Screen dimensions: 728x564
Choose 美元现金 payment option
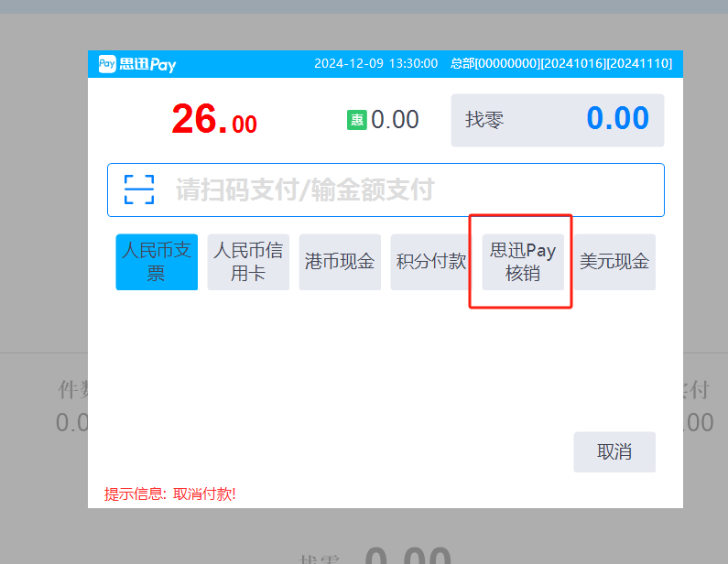point(614,262)
